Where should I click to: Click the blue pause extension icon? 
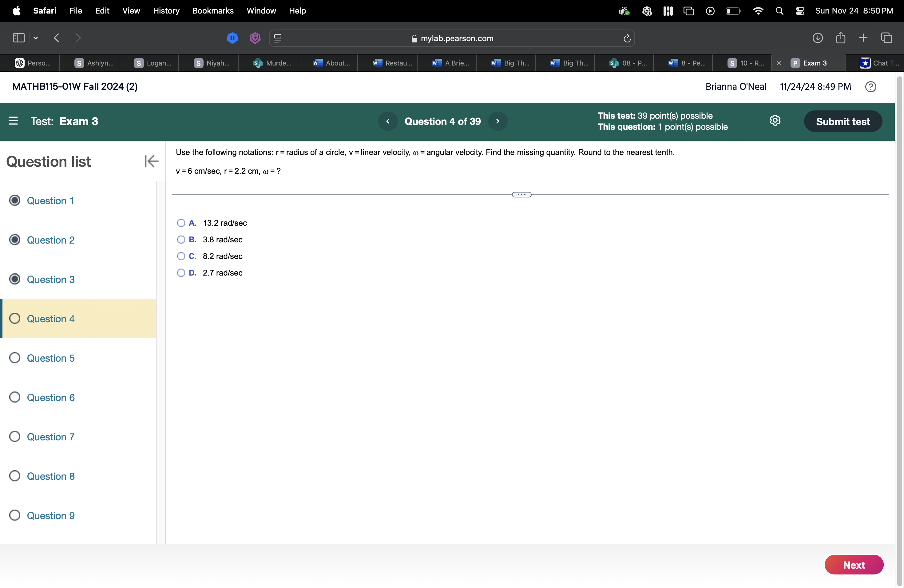(x=232, y=38)
